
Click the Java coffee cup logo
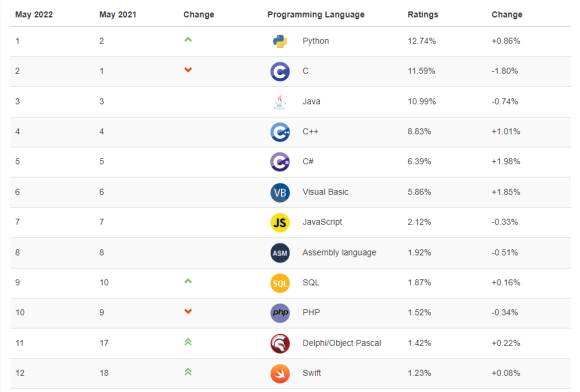coord(280,102)
